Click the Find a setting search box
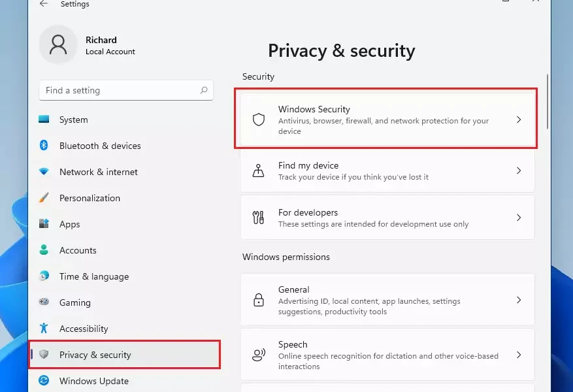573x392 pixels. pos(126,90)
